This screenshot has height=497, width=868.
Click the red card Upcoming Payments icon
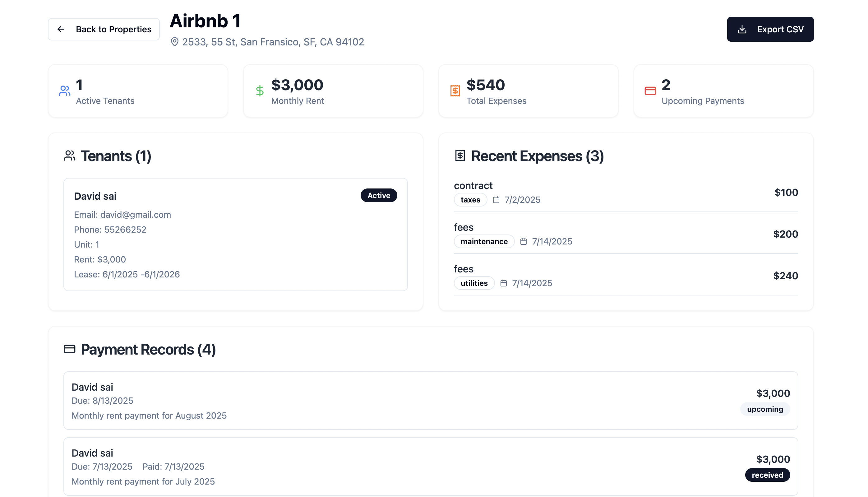[x=650, y=91]
